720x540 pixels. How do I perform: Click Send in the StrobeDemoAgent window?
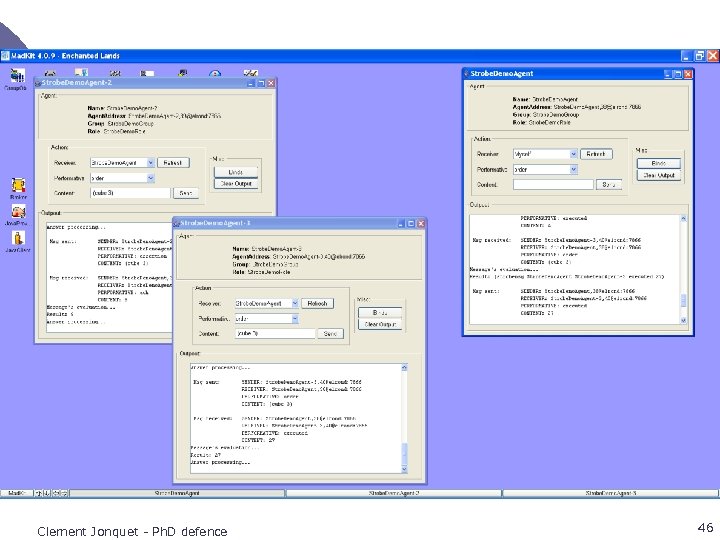click(x=609, y=185)
